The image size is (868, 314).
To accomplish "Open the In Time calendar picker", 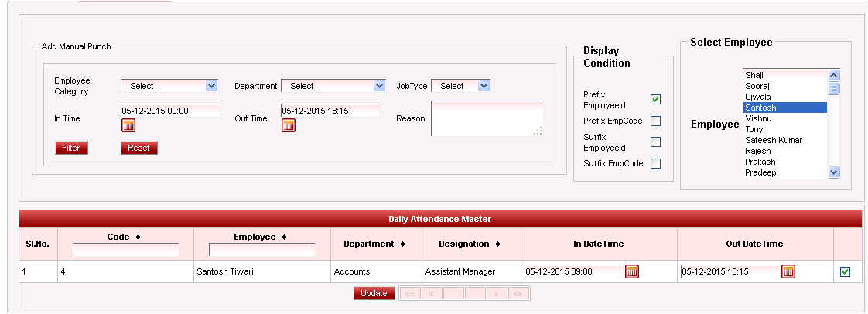I will 128,125.
